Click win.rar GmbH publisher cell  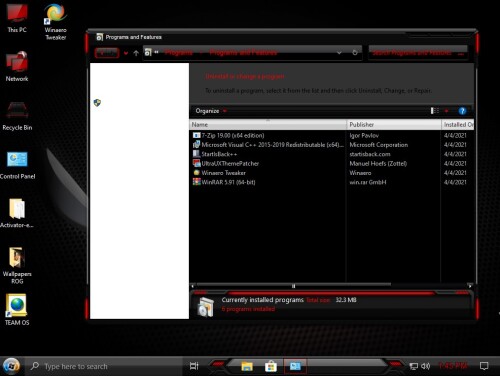tap(368, 182)
